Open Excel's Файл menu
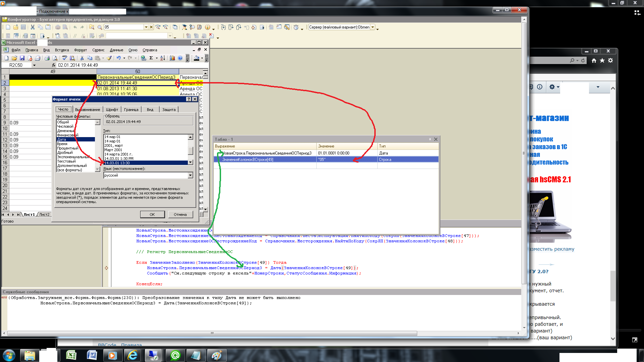Screen dimensions: 644x362 [16, 50]
